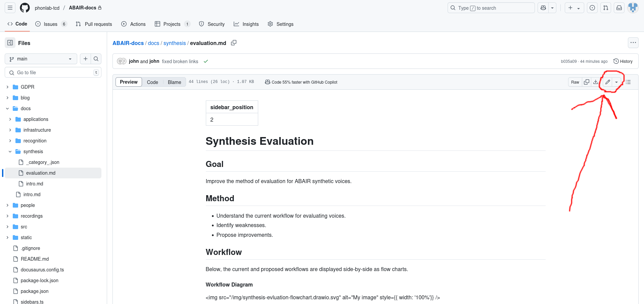The image size is (644, 304).
Task: Open the Actions tab
Action: click(x=133, y=24)
